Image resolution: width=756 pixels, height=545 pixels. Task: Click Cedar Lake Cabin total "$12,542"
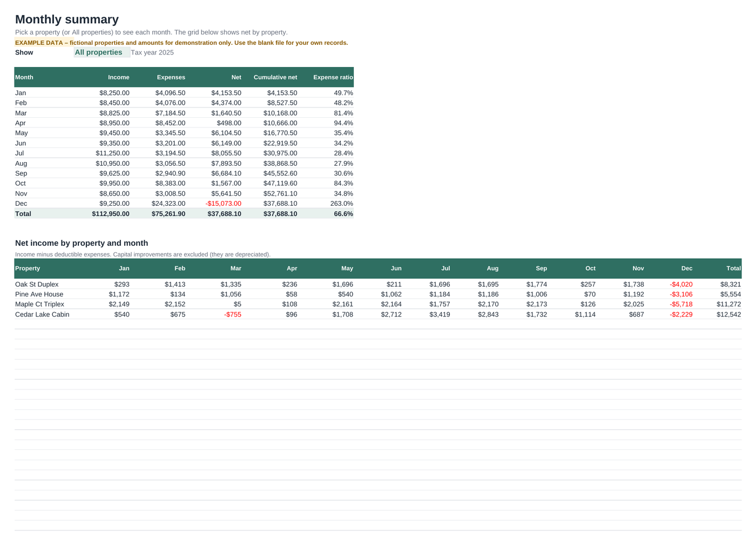729,314
